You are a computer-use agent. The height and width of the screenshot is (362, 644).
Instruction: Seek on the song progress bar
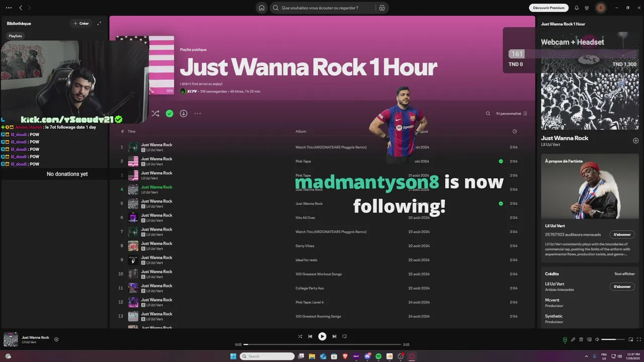pos(322,344)
